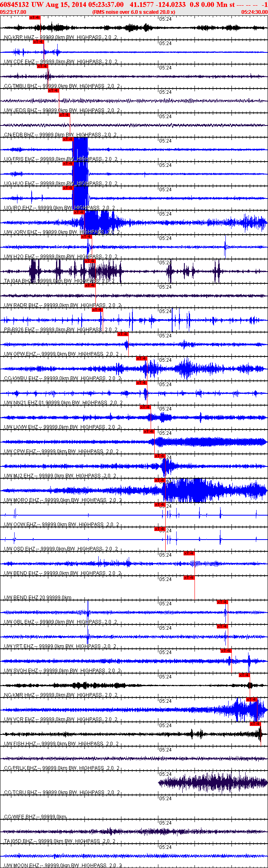Select the pick marker on the CDF trace

point(39,42)
